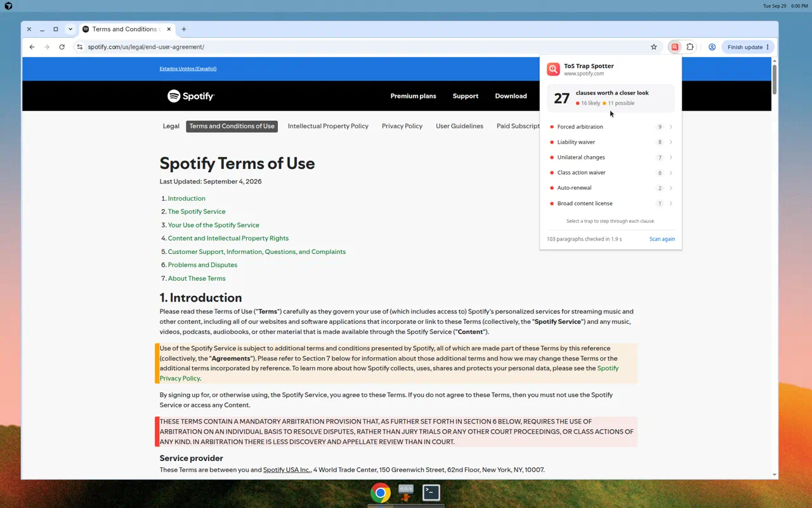Viewport: 812px width, 508px height.
Task: Switch to the Intellectual Property Policy tab
Action: [x=328, y=126]
